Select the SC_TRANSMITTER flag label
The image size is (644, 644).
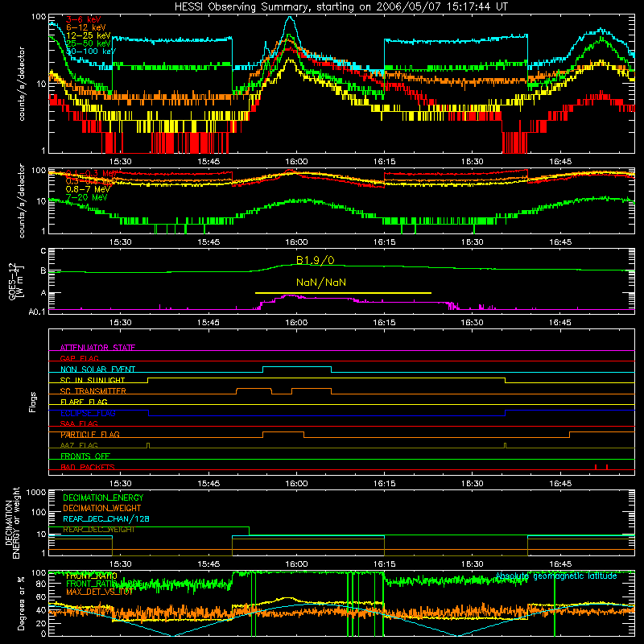[x=93, y=391]
